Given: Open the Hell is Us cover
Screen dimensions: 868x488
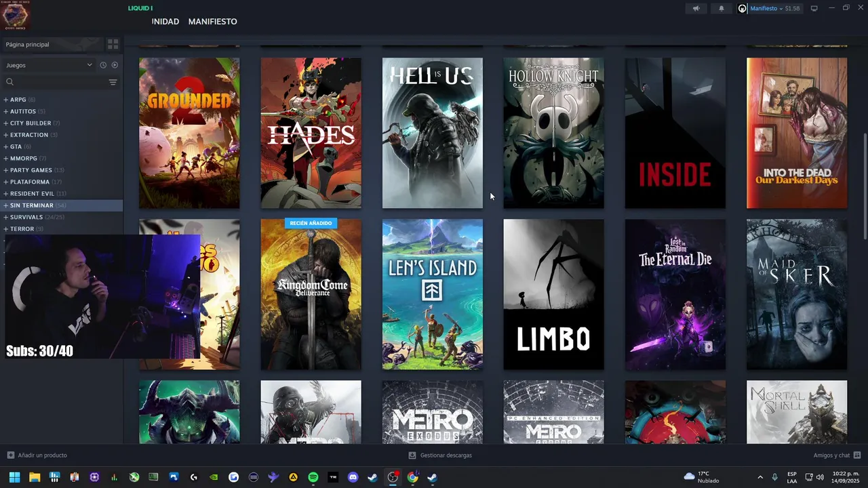Looking at the screenshot, I should coord(433,133).
